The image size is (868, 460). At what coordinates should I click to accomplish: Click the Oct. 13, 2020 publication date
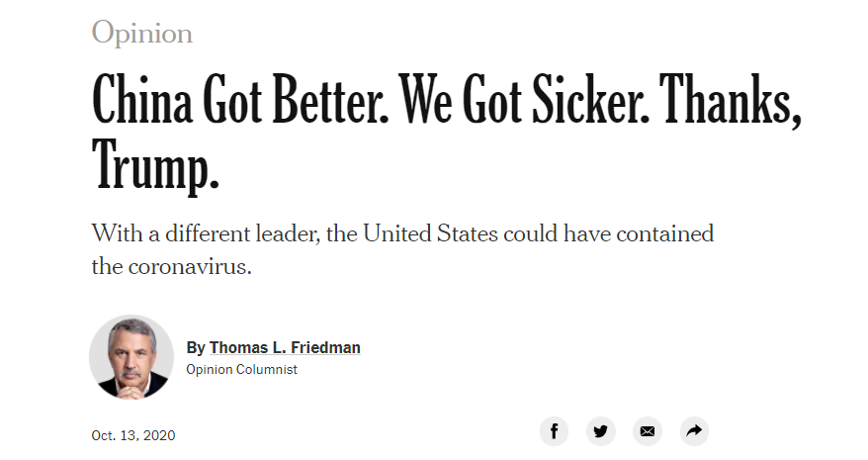[133, 435]
